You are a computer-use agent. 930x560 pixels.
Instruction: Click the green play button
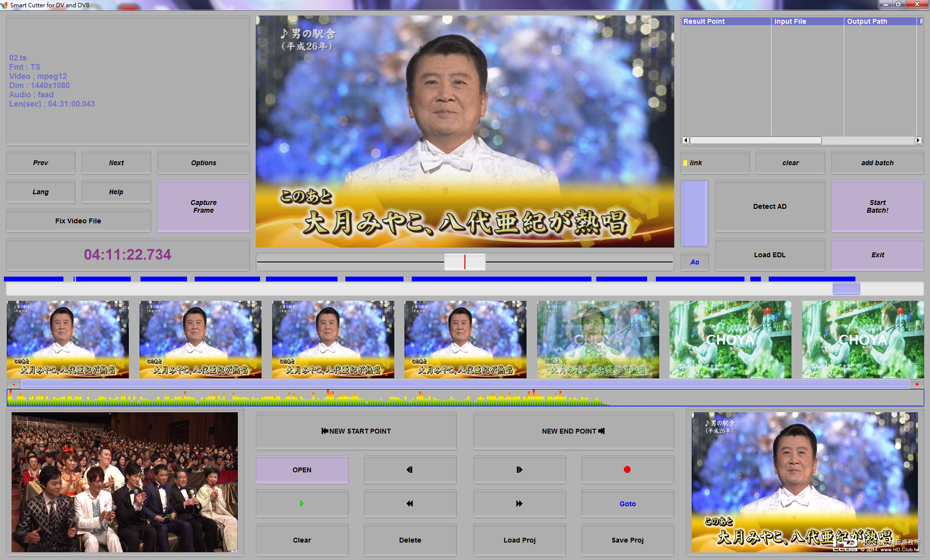click(x=302, y=504)
